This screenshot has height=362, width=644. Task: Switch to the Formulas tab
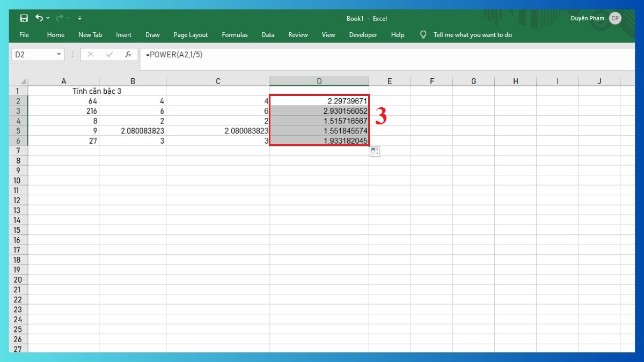(x=235, y=35)
